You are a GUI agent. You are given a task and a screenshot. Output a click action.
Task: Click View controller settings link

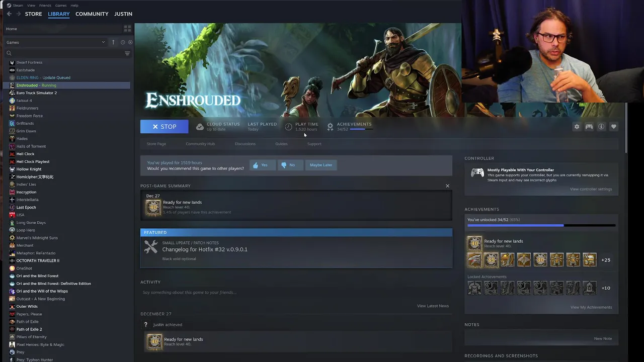[x=591, y=189]
